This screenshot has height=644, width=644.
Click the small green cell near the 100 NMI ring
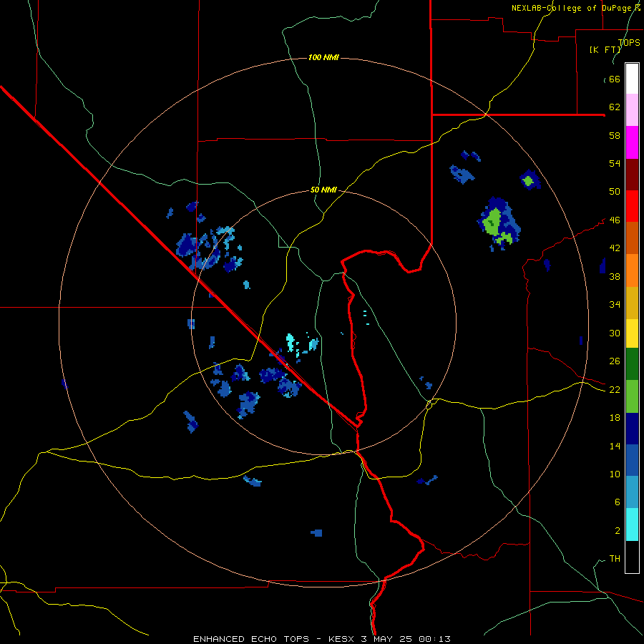click(529, 180)
